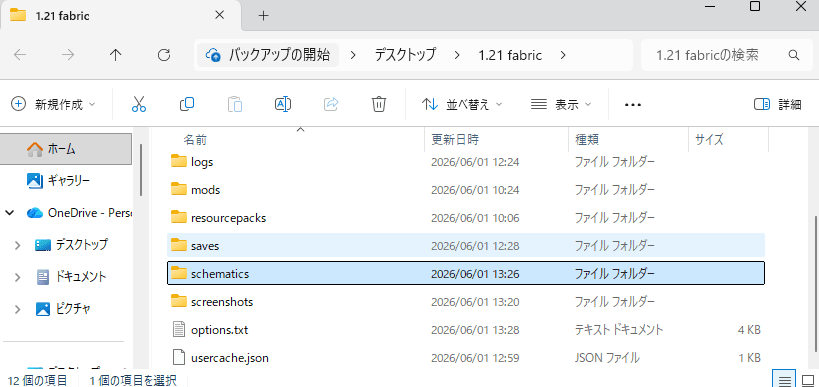This screenshot has width=819, height=387.
Task: Refresh the folder view
Action: click(x=164, y=55)
